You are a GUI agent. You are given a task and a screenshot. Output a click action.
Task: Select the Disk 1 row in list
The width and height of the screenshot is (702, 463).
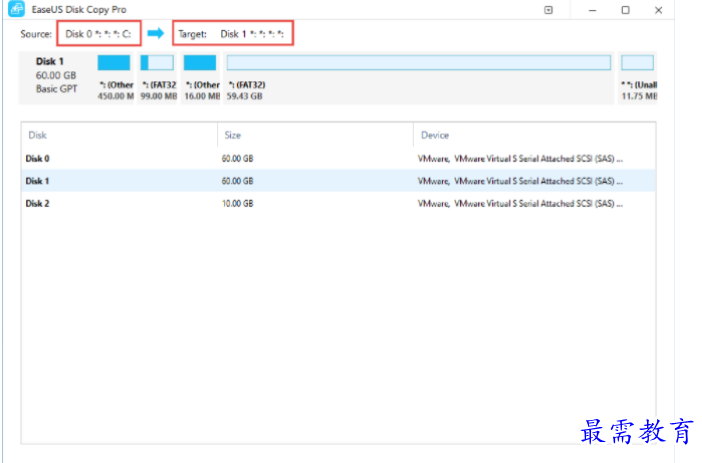(338, 181)
